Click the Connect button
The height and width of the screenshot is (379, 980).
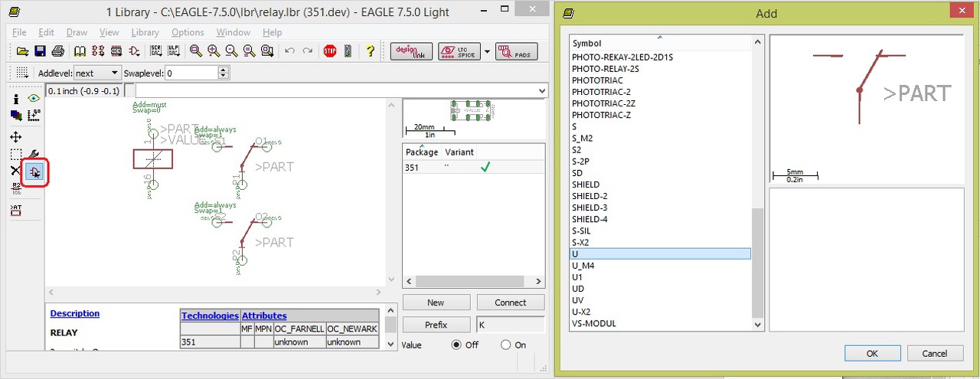[510, 302]
